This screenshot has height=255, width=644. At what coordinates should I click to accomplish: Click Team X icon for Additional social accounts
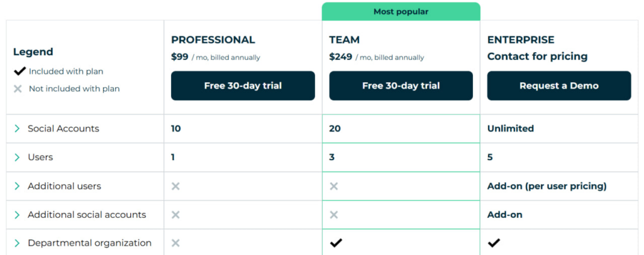[333, 215]
